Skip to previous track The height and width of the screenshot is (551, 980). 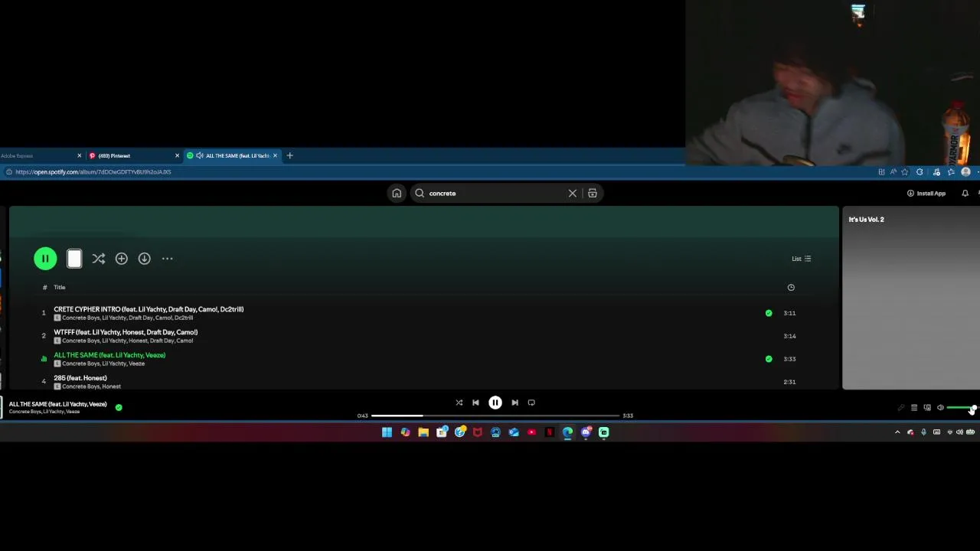coord(475,403)
